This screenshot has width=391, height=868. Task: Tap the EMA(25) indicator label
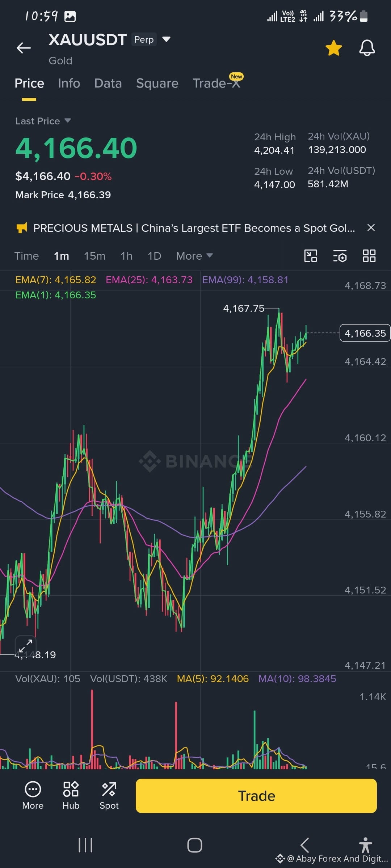point(149,280)
